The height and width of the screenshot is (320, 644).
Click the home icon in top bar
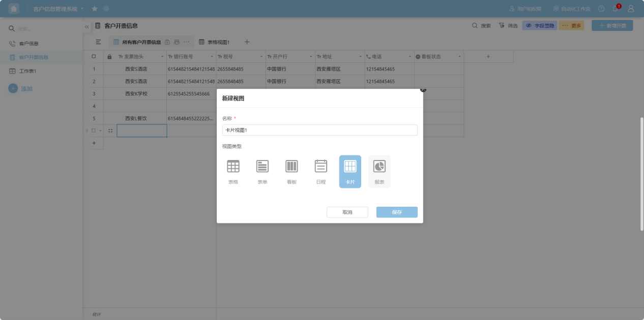coord(14,9)
